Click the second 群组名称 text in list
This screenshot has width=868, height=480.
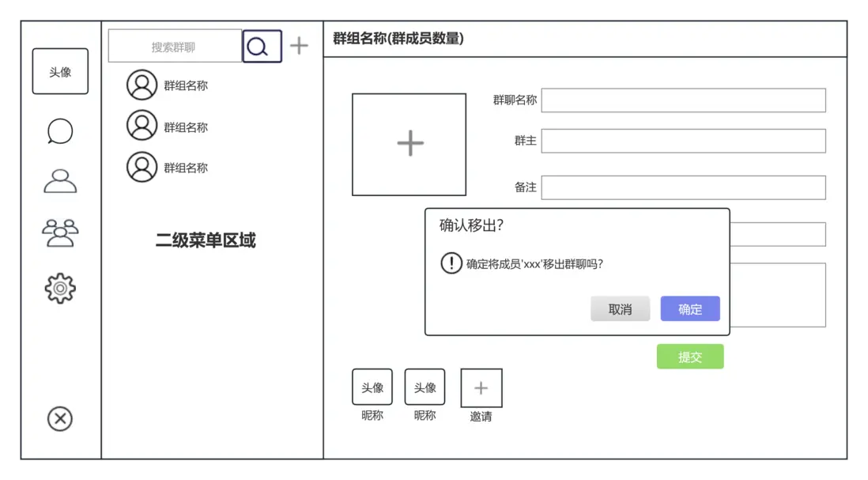click(186, 127)
